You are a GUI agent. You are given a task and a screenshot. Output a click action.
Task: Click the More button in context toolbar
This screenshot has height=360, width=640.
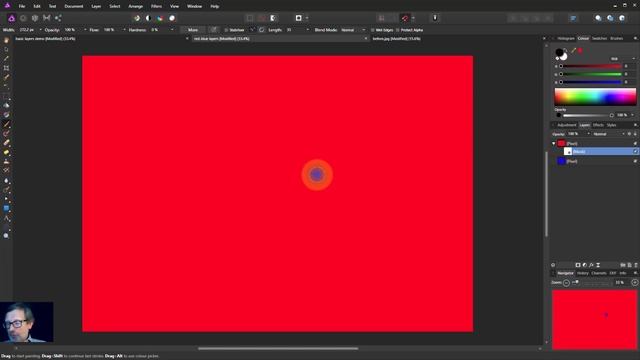193,30
